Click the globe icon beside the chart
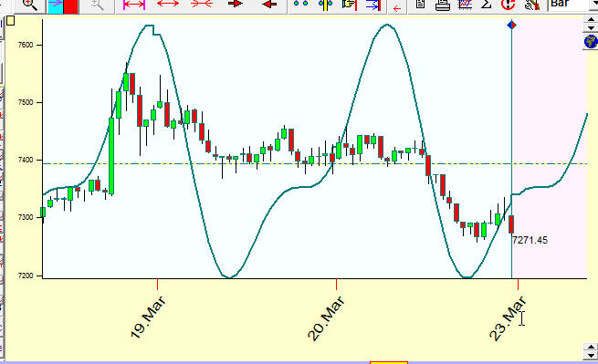Image resolution: width=598 pixels, height=364 pixels. (591, 41)
